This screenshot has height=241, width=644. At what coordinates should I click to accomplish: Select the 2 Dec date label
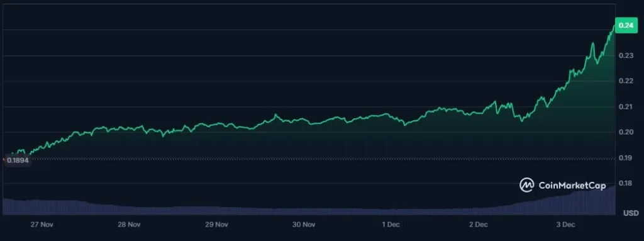pyautogui.click(x=479, y=225)
